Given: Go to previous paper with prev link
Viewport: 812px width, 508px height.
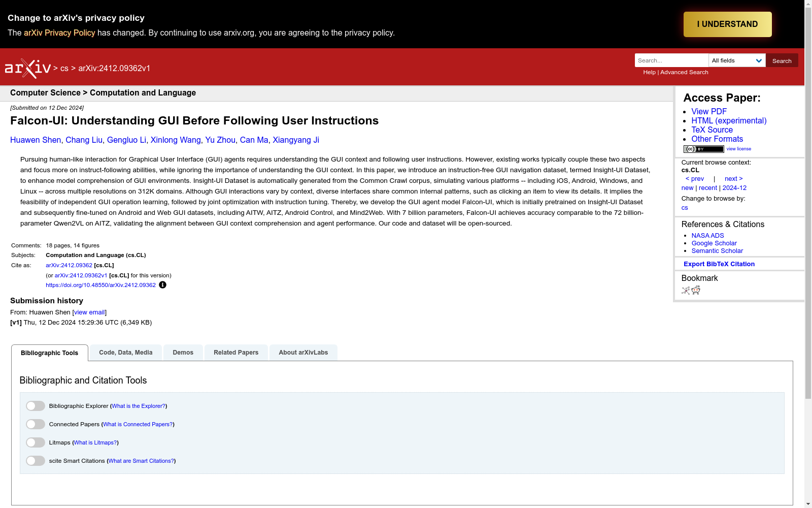Looking at the screenshot, I should click(x=695, y=179).
